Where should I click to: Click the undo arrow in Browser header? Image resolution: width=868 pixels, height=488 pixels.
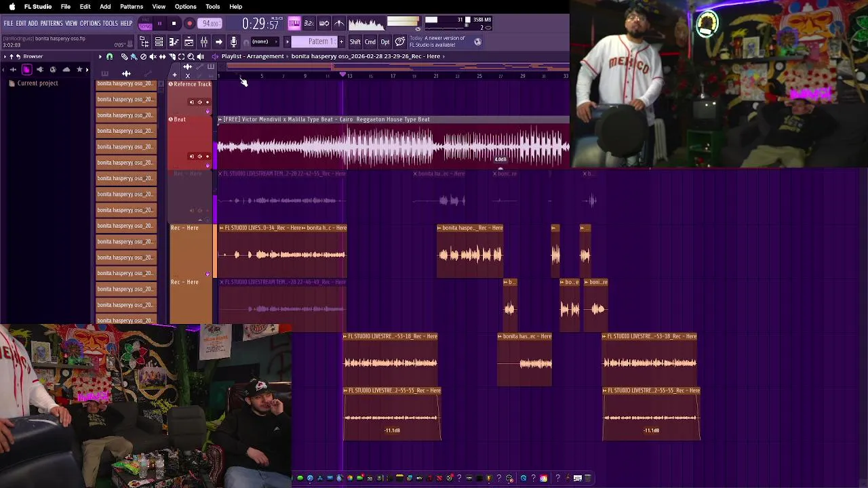click(18, 56)
